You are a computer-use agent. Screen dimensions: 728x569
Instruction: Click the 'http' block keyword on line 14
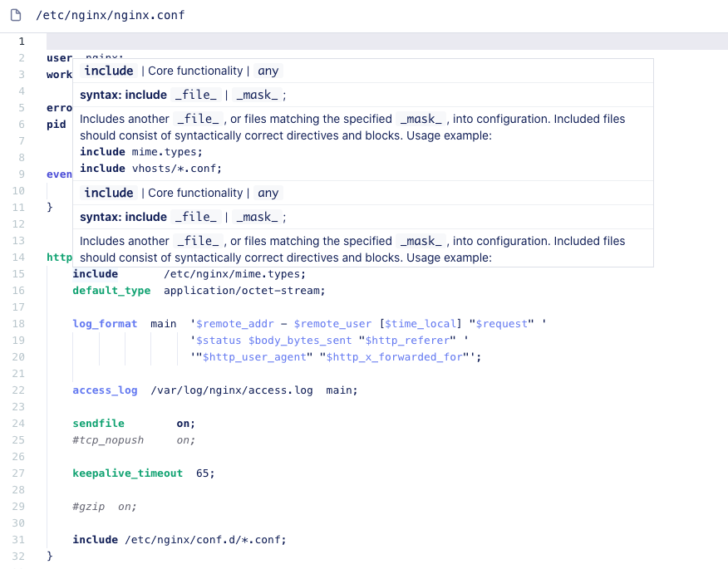pos(60,258)
